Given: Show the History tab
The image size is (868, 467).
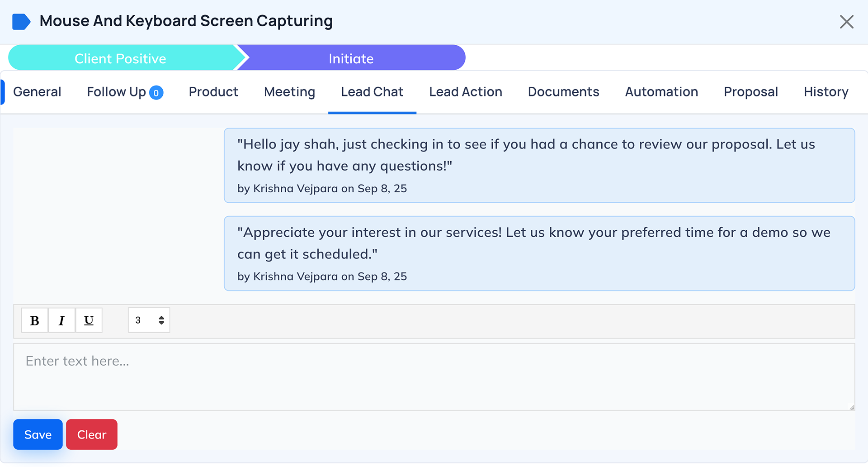Looking at the screenshot, I should (x=826, y=92).
